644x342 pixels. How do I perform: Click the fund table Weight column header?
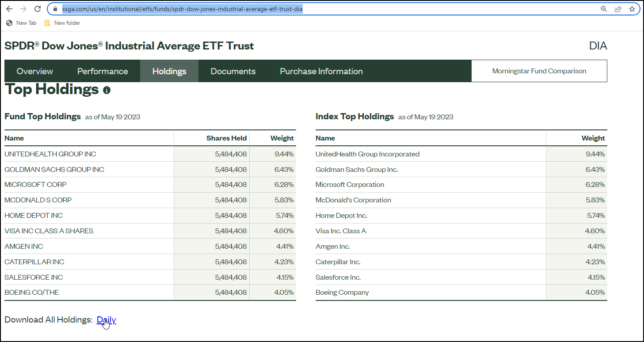pos(282,138)
